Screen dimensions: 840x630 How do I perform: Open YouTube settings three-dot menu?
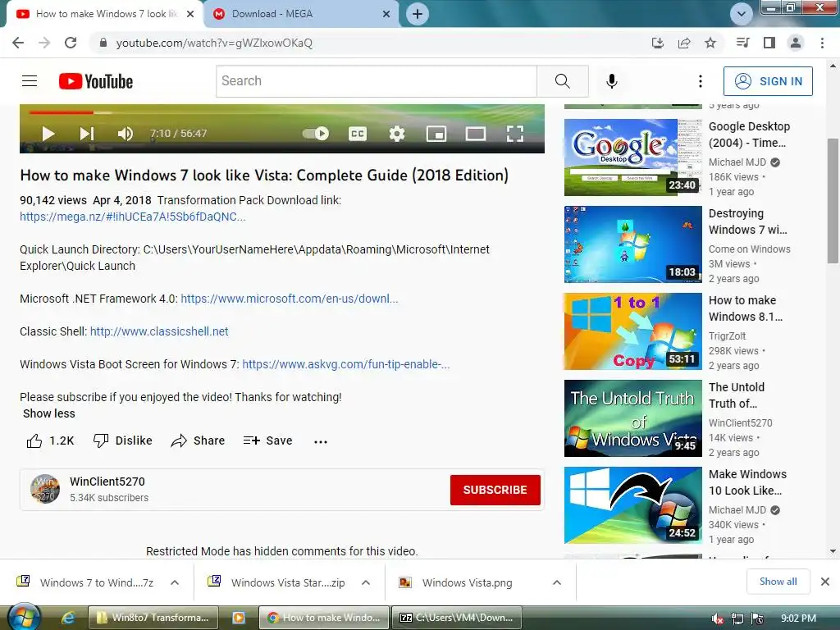(x=701, y=81)
